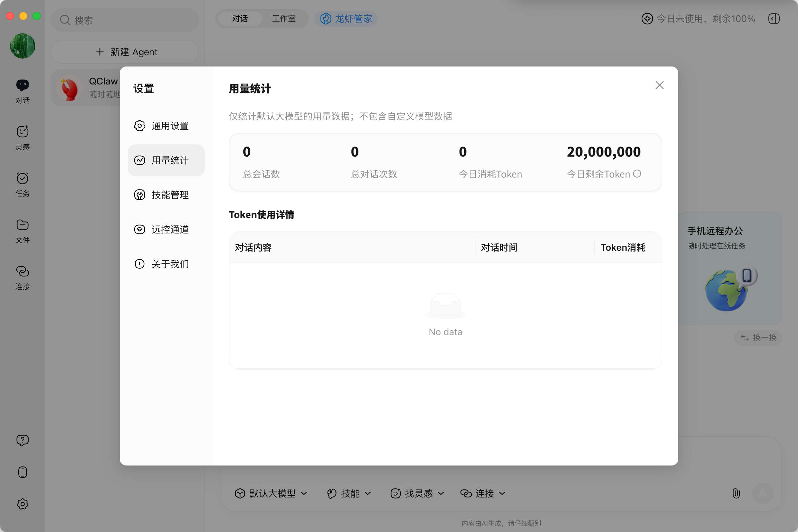Toggle the right side panel icon

click(774, 19)
